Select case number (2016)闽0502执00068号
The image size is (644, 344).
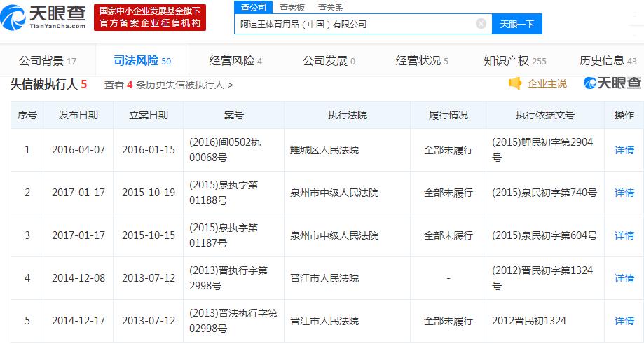coord(225,150)
